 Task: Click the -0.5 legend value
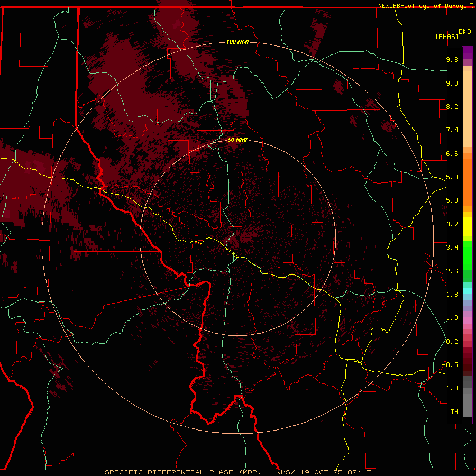[x=450, y=365]
